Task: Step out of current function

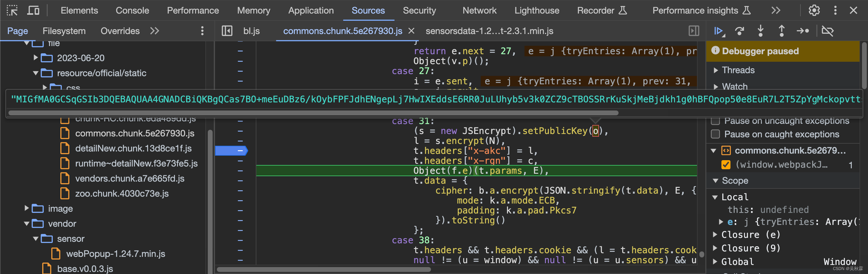Action: tap(781, 31)
